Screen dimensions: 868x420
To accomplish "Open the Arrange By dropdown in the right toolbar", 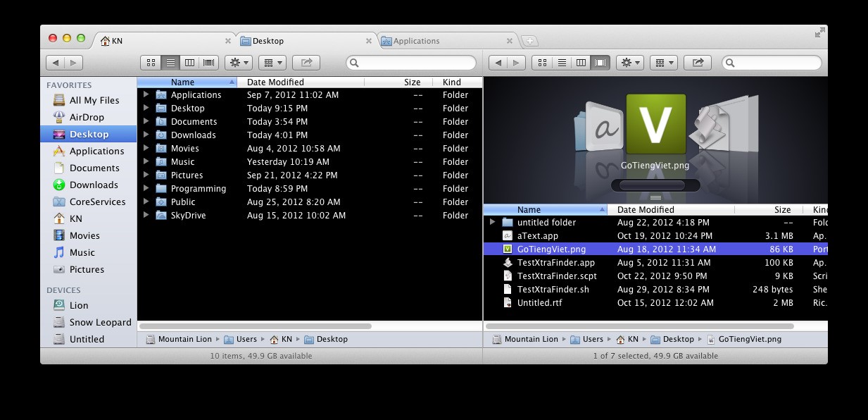I will tap(662, 62).
